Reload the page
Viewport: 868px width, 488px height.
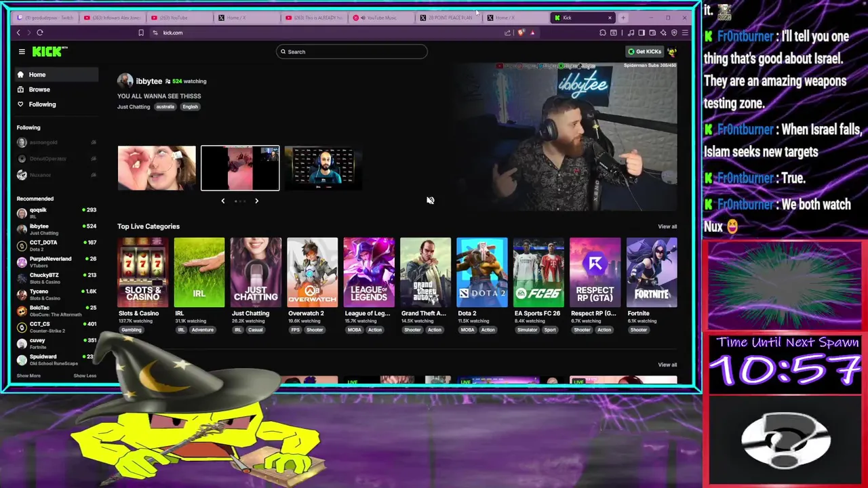click(40, 33)
